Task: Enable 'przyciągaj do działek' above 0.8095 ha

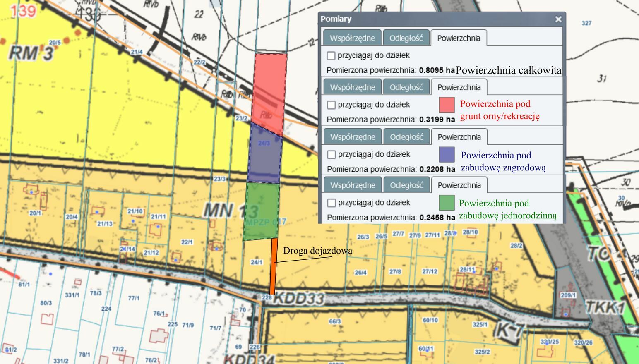Action: pyautogui.click(x=331, y=55)
